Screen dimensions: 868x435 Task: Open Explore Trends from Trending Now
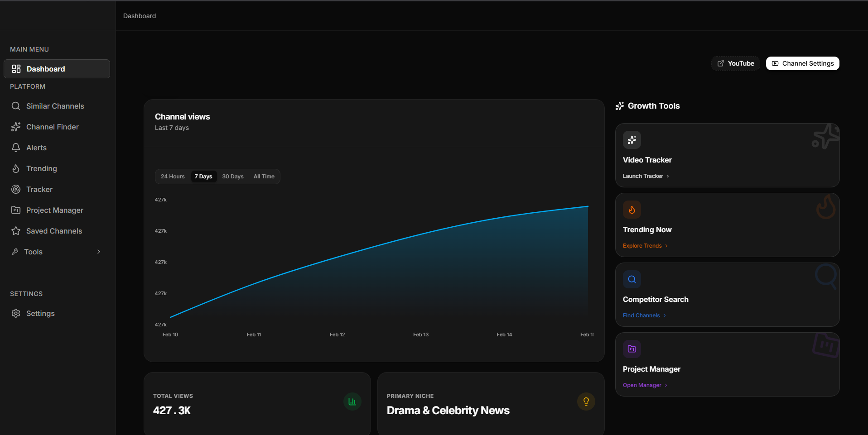642,245
